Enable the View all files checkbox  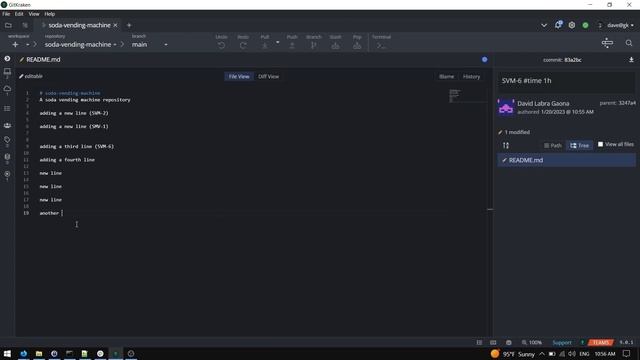click(600, 144)
